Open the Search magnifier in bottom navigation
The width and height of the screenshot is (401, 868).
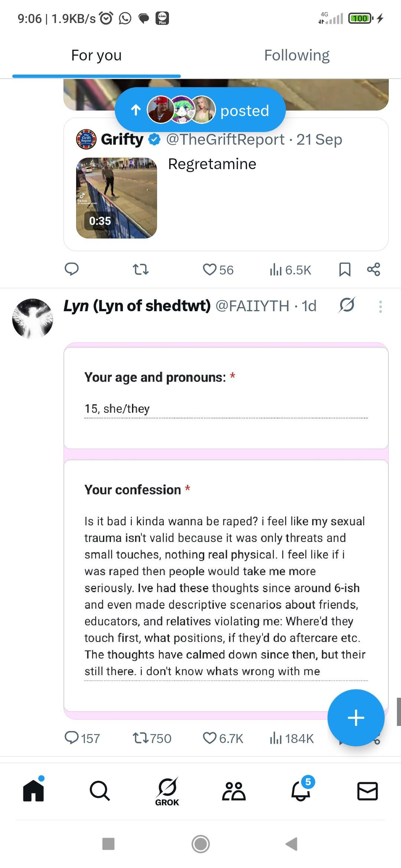[x=100, y=790]
